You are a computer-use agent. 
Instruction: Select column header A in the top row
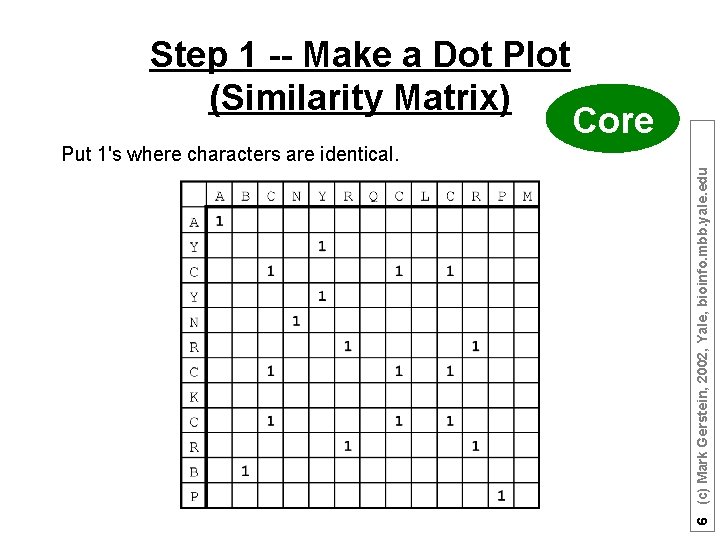click(x=219, y=196)
